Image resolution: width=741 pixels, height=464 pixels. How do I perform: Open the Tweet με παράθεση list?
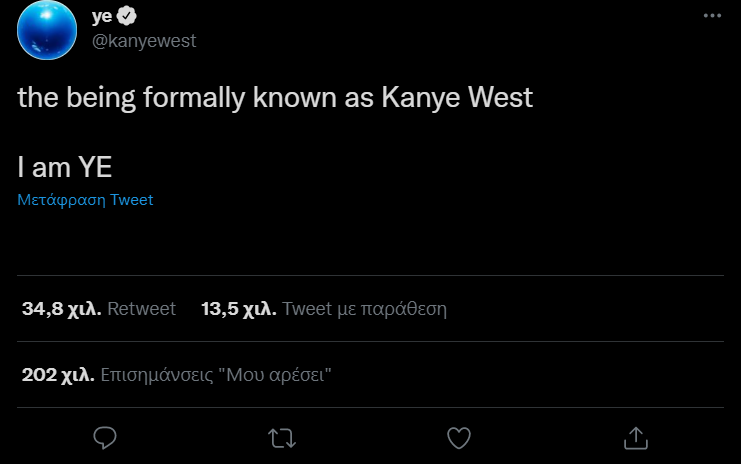[x=364, y=309]
